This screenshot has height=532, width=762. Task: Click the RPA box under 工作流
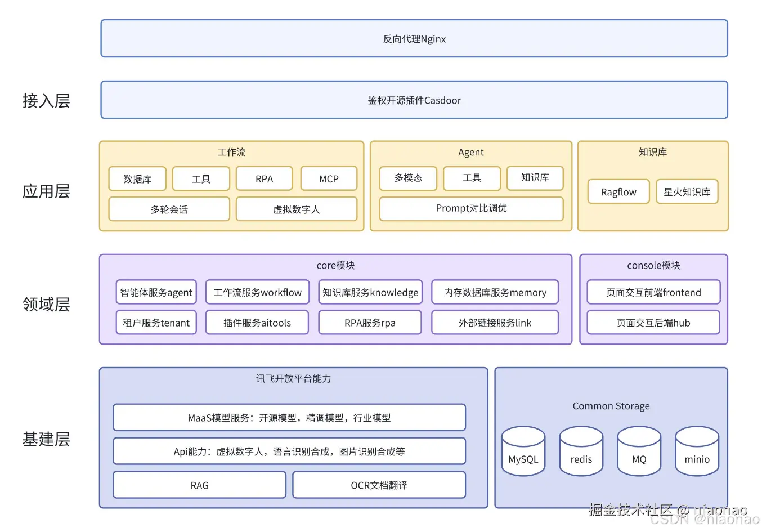pyautogui.click(x=265, y=178)
